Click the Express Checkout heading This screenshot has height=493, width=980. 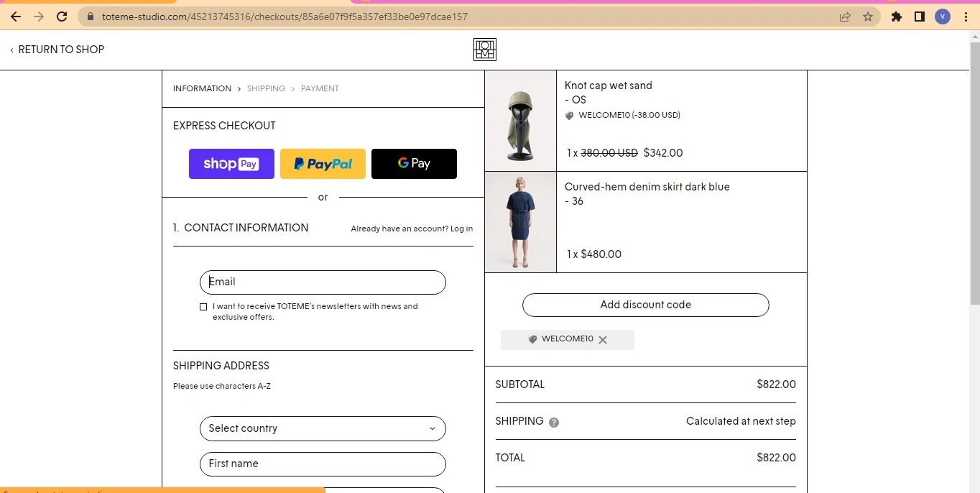click(224, 126)
